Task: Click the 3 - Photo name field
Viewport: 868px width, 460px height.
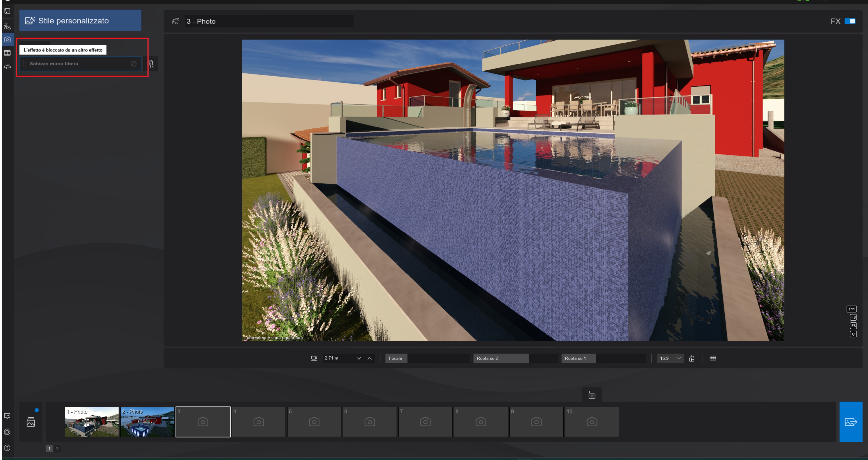Action: tap(269, 21)
